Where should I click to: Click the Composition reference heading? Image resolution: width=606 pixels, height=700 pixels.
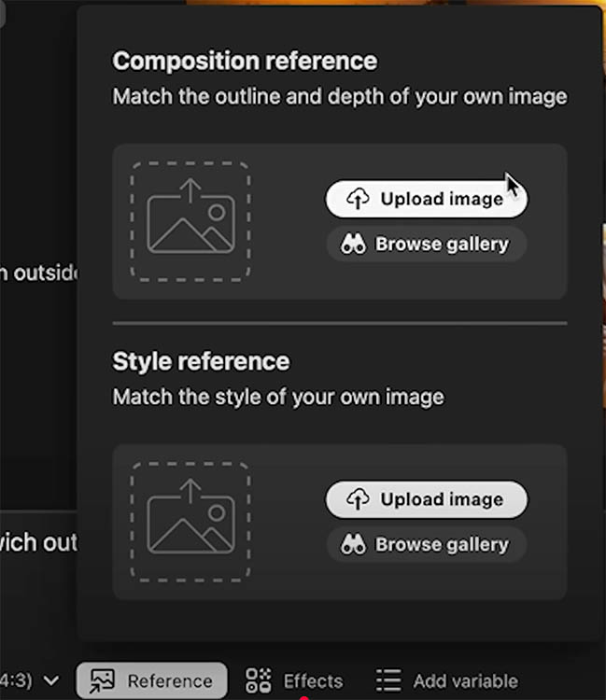point(245,62)
